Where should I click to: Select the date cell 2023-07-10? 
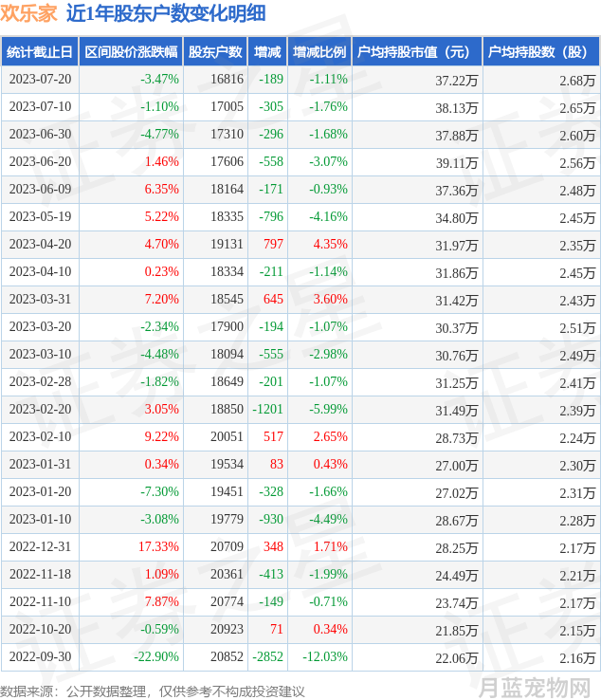[x=40, y=106]
